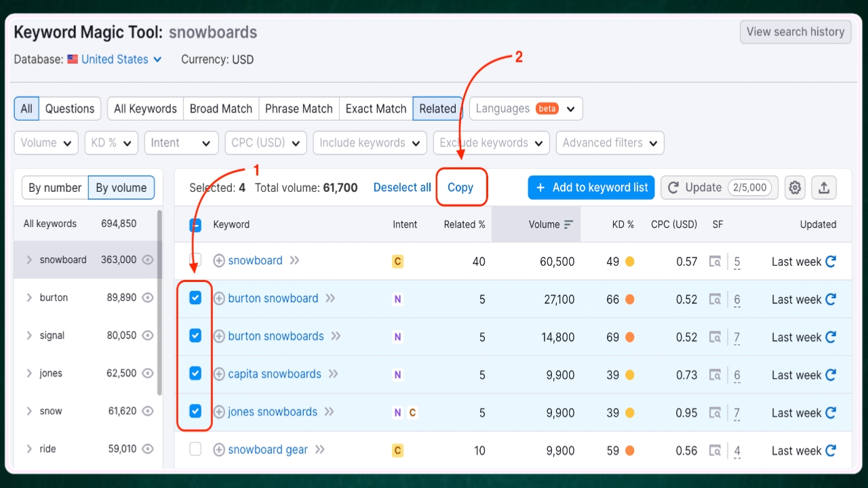Open the Volume filter dropdown
This screenshot has width=868, height=488.
pyautogui.click(x=46, y=143)
